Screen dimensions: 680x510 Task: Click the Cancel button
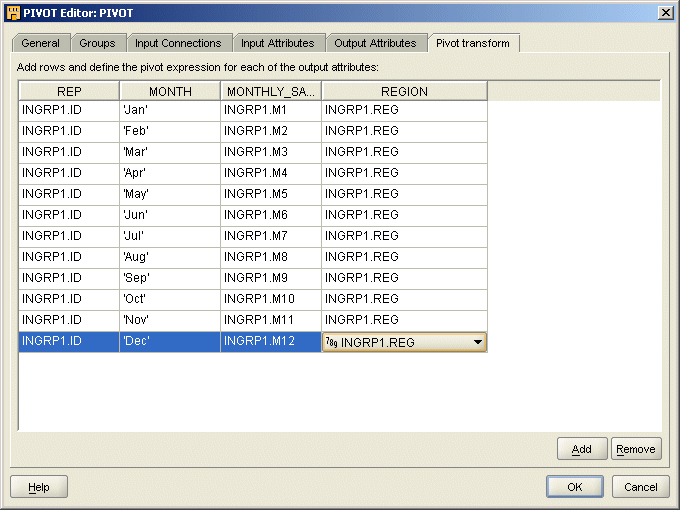(641, 487)
